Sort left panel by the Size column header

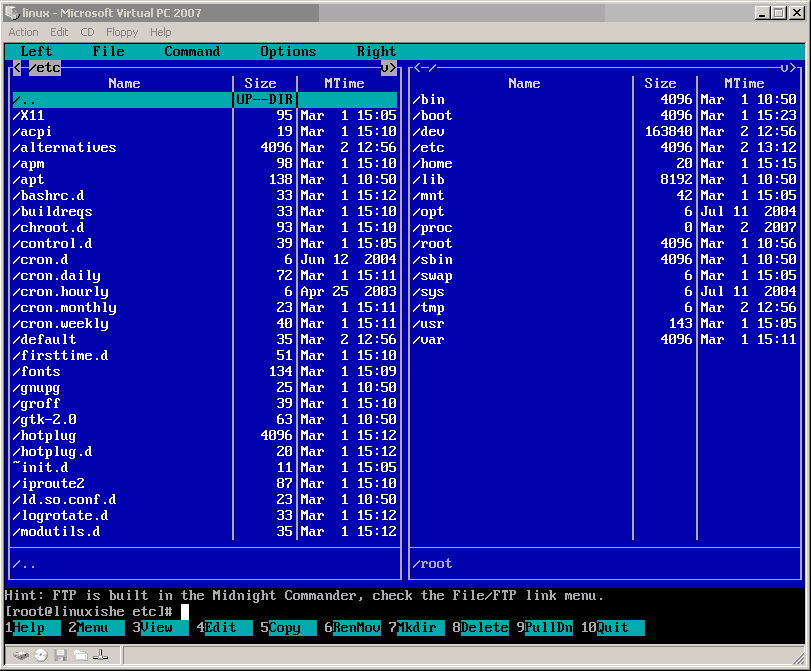260,83
